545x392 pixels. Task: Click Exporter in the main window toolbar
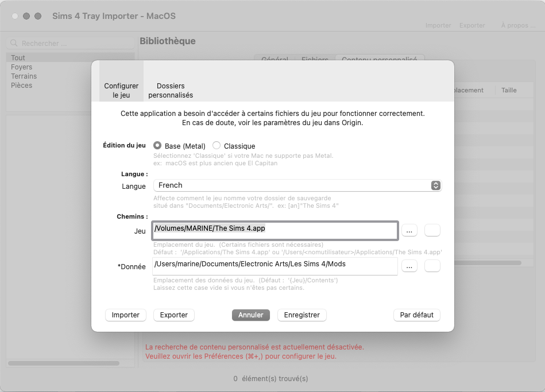(472, 25)
